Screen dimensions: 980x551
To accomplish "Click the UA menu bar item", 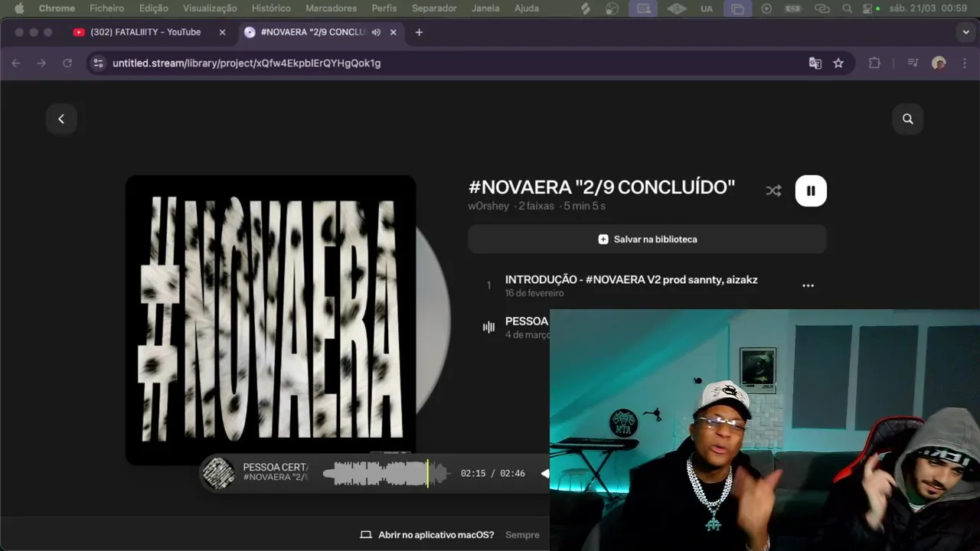I will click(706, 8).
